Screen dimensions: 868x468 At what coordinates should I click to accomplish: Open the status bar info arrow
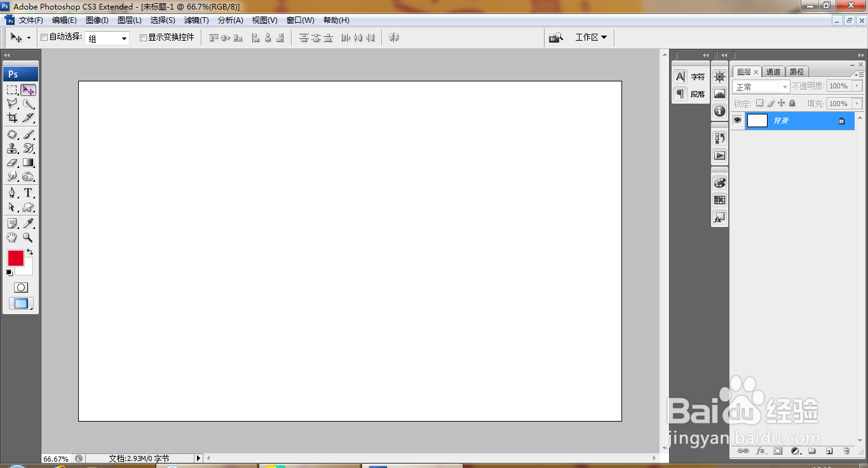(x=198, y=458)
